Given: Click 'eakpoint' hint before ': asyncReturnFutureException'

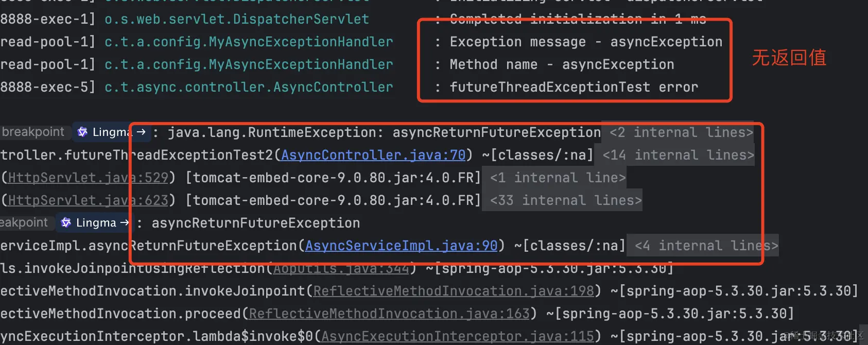Looking at the screenshot, I should [x=24, y=222].
